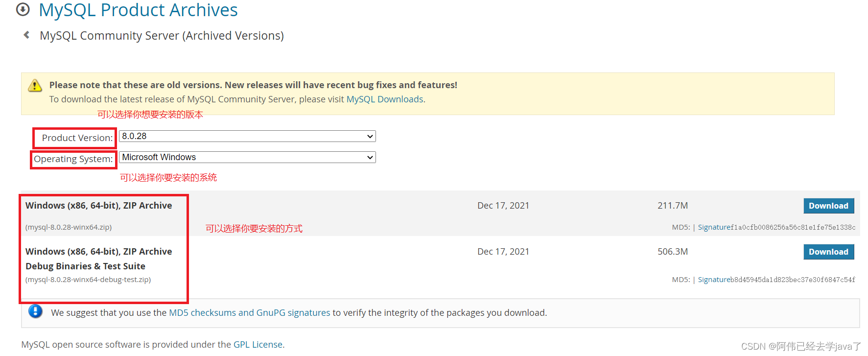Click the MySQL Product Archives heading
Image resolution: width=868 pixels, height=356 pixels.
(x=138, y=10)
